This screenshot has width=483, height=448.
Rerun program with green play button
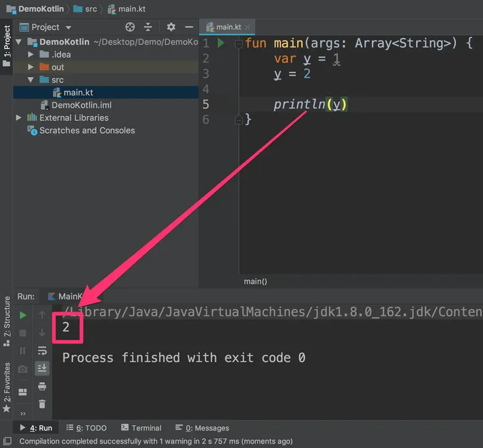[x=23, y=315]
